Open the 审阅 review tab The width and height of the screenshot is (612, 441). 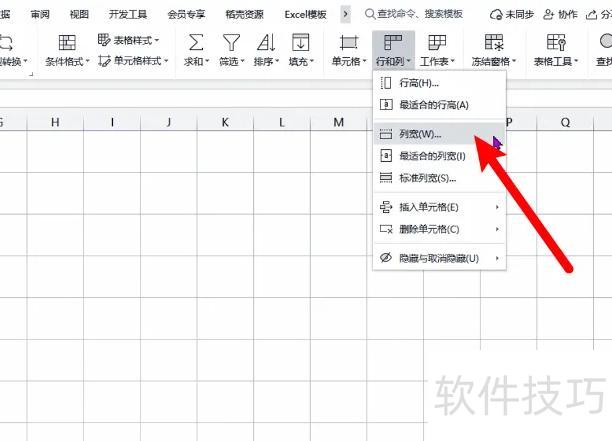pyautogui.click(x=40, y=14)
